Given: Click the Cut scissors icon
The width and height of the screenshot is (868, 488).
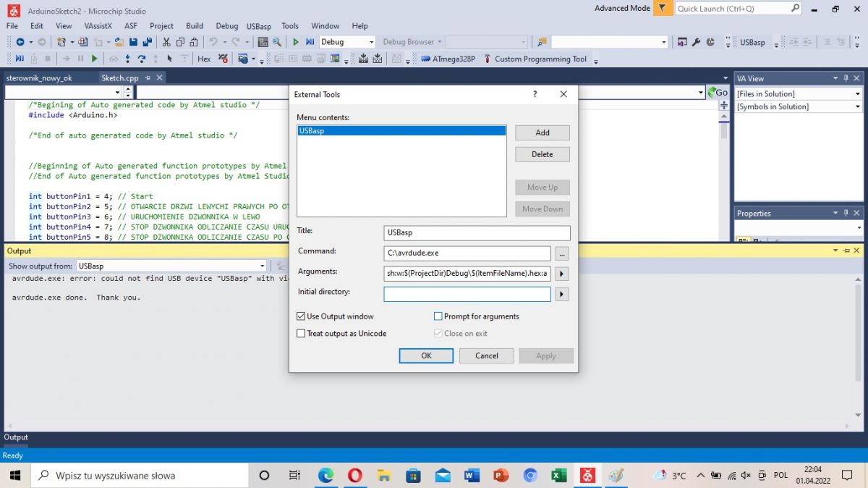Looking at the screenshot, I should pos(167,42).
